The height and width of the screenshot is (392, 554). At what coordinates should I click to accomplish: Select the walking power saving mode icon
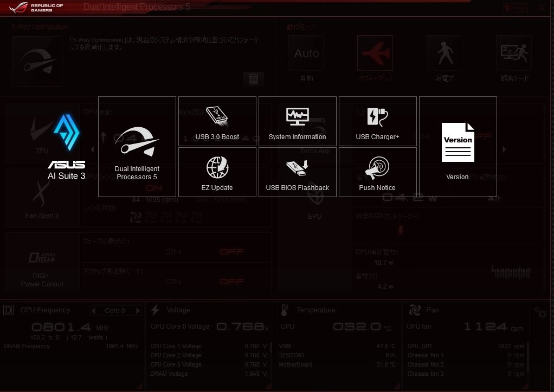(x=445, y=53)
